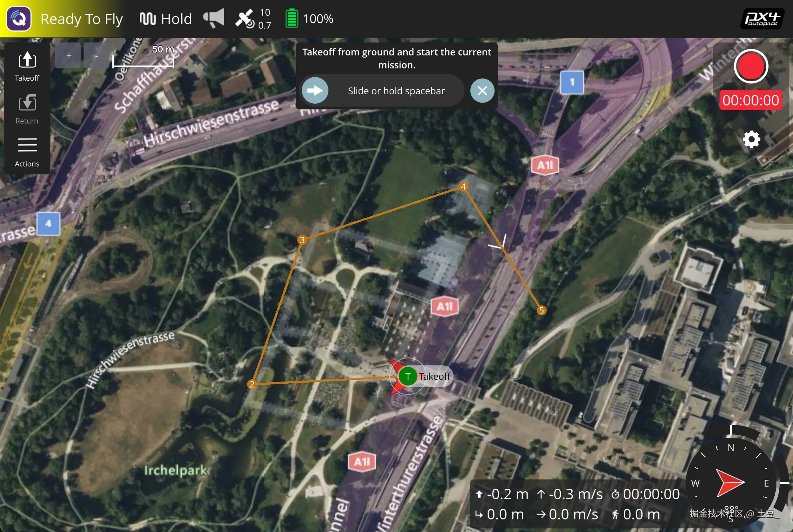Open the Hold flight mode selector
Viewport: 793px width, 532px height.
pos(166,19)
